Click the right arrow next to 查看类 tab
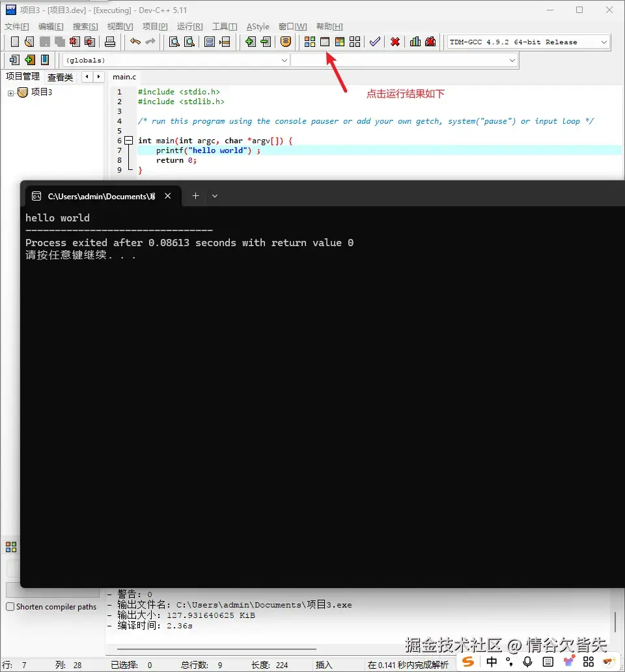Screen dimensions: 625x672 [x=98, y=77]
